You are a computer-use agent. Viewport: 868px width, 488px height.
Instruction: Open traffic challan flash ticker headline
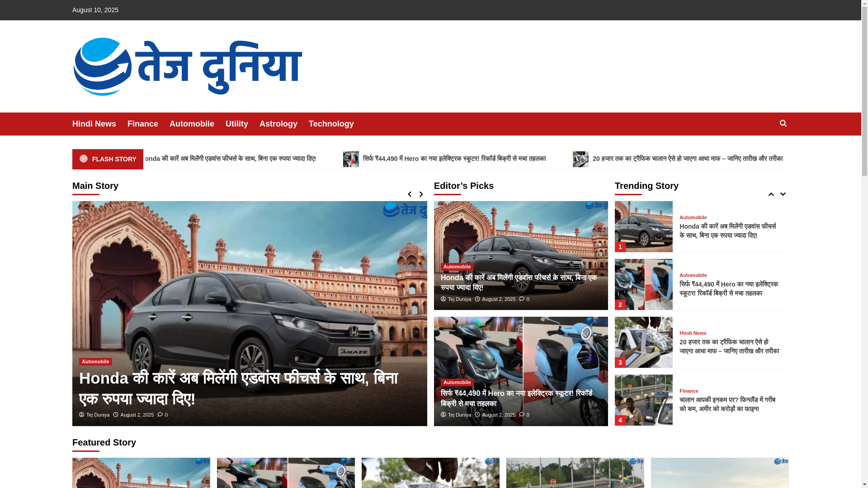pos(688,159)
